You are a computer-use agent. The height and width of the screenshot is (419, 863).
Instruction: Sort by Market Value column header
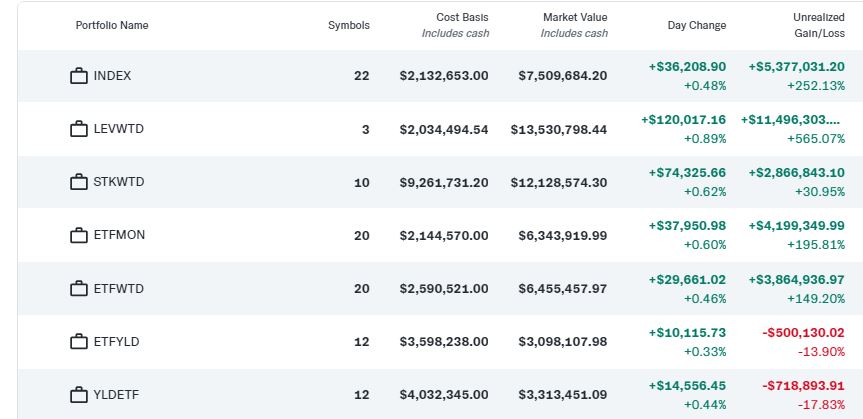tap(574, 17)
